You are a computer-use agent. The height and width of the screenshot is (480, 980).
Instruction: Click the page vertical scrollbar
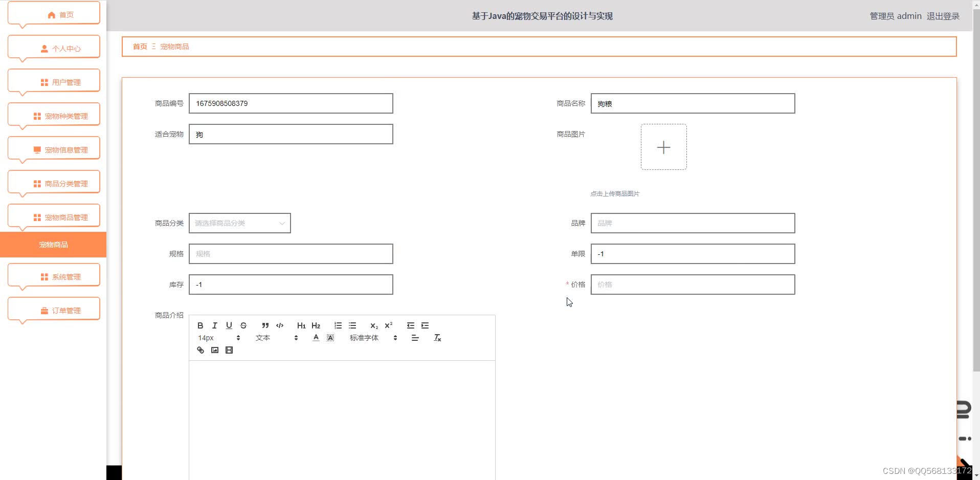pyautogui.click(x=976, y=190)
